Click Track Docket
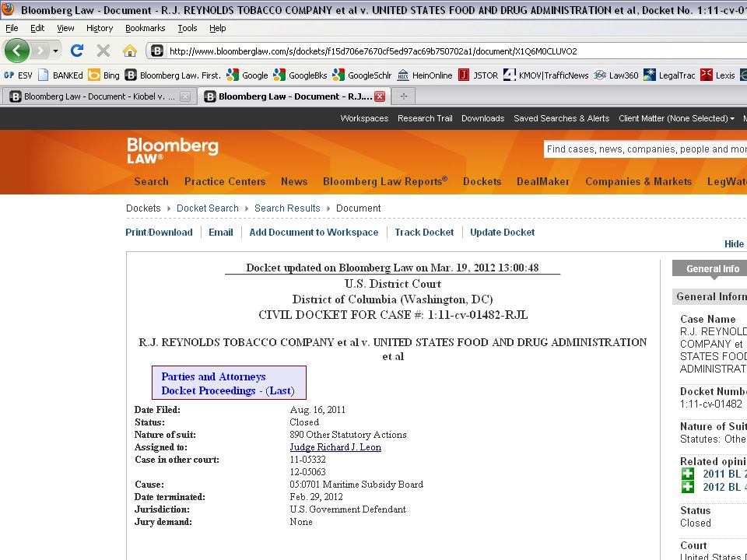Viewport: 747px width, 560px height. click(x=425, y=233)
